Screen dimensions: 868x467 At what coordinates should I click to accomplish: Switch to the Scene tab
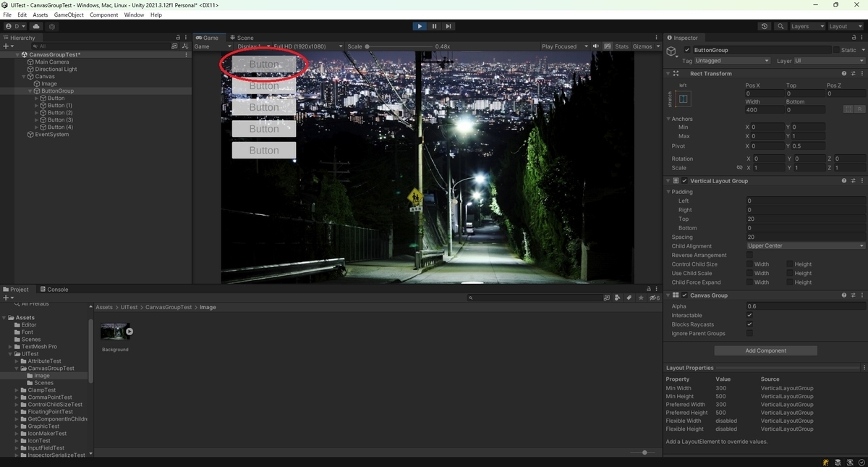[x=242, y=38]
